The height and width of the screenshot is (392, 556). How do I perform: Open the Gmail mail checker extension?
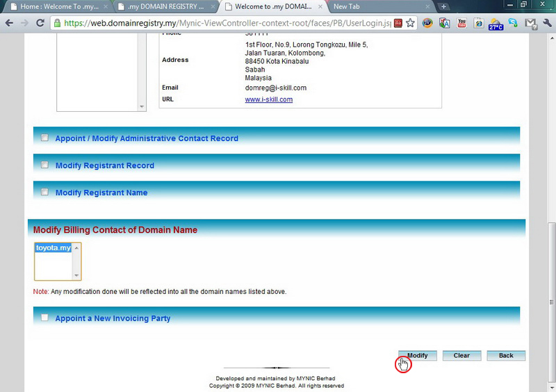click(x=531, y=24)
